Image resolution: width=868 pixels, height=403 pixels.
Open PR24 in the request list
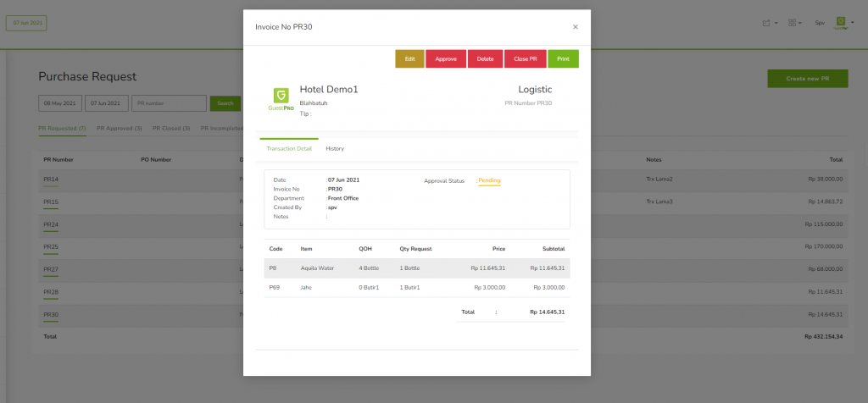51,225
